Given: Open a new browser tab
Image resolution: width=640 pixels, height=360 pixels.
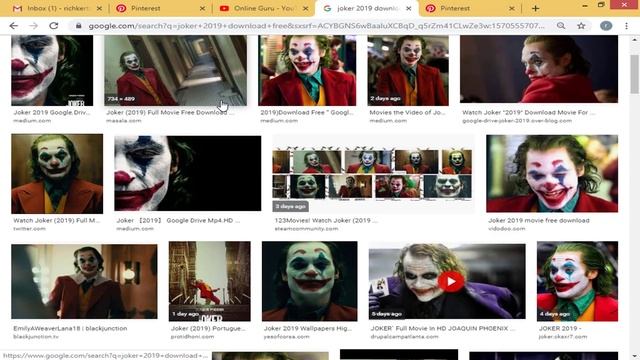Looking at the screenshot, I should (x=536, y=8).
